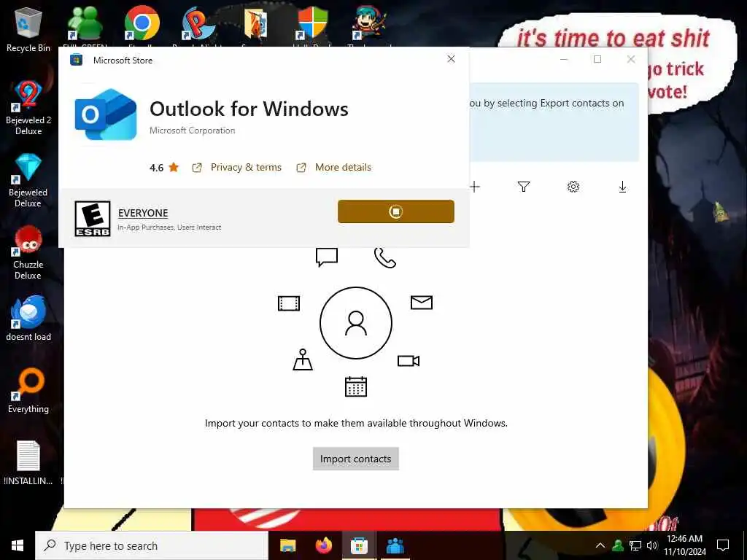The height and width of the screenshot is (560, 747).
Task: Click the download arrow icon in People
Action: pos(622,187)
